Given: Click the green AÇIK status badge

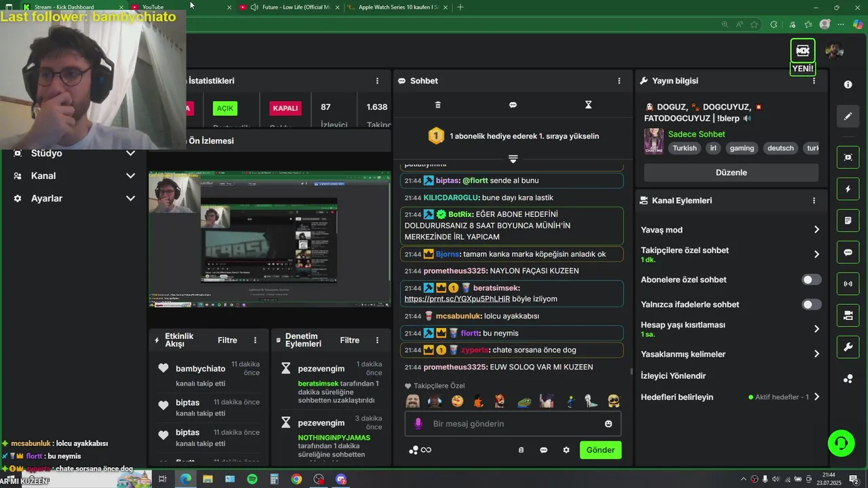Looking at the screenshot, I should pos(225,108).
